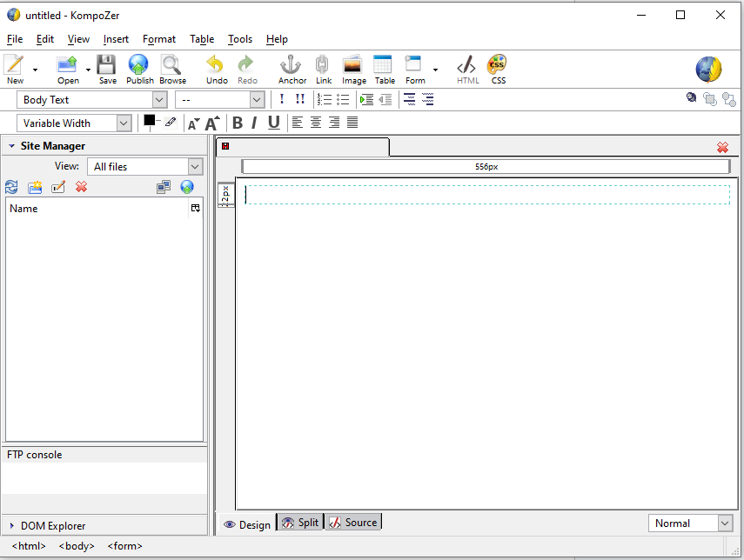The width and height of the screenshot is (744, 560).
Task: Pick text color from black swatch
Action: coord(150,121)
